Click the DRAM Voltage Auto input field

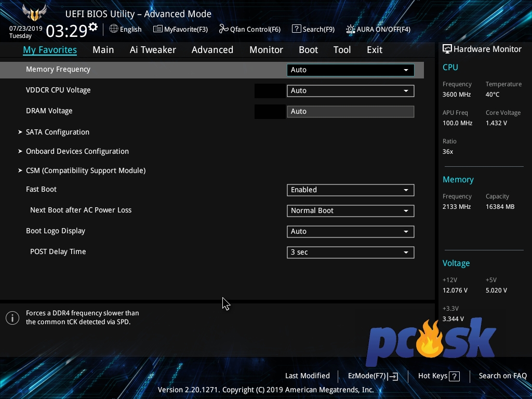click(351, 111)
